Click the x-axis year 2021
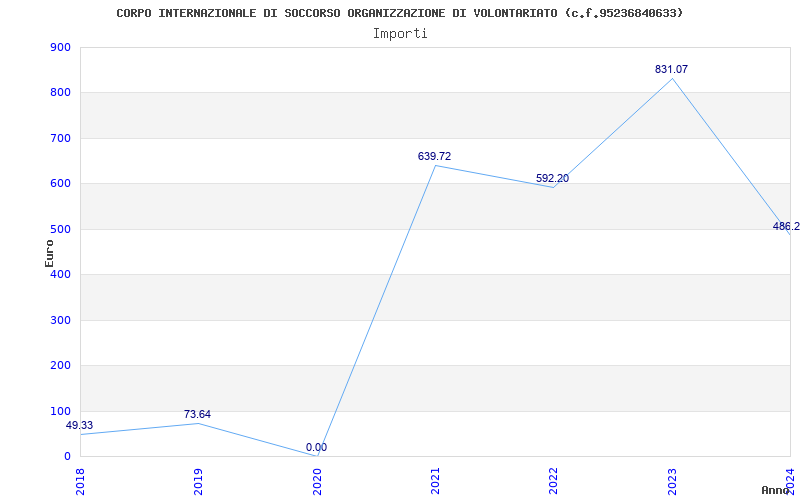 coord(435,482)
